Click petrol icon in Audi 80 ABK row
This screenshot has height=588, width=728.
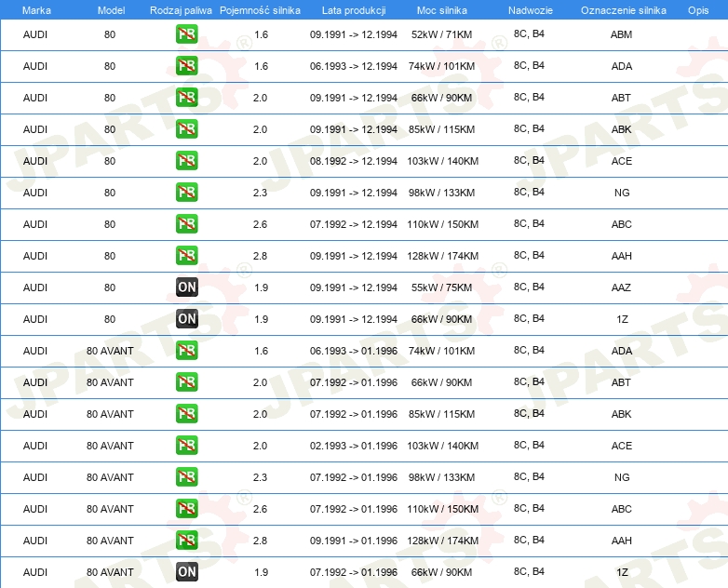(186, 129)
